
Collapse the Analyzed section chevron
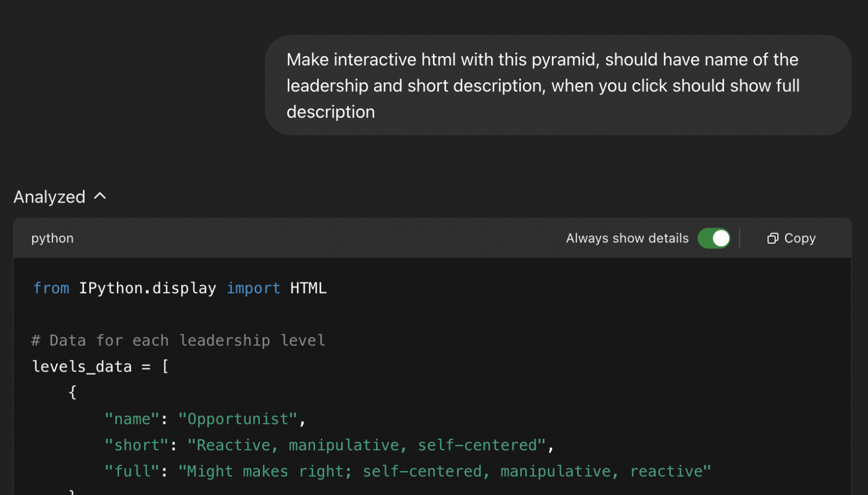(x=100, y=196)
